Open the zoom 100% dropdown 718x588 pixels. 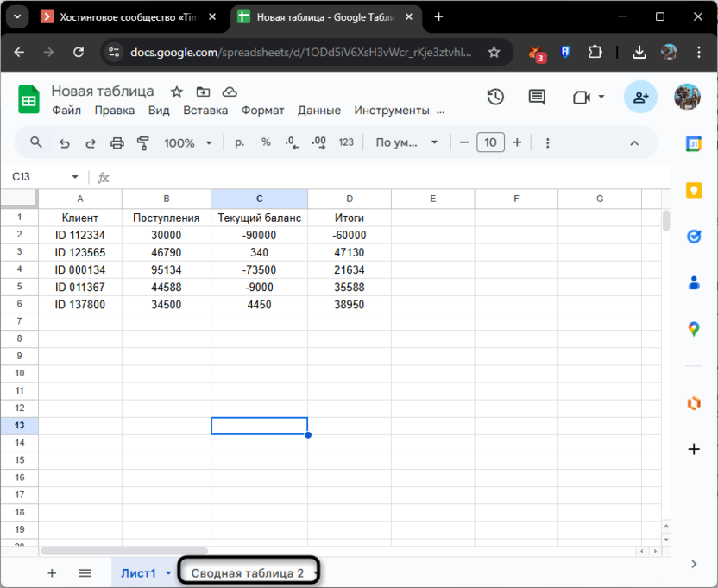tap(186, 143)
